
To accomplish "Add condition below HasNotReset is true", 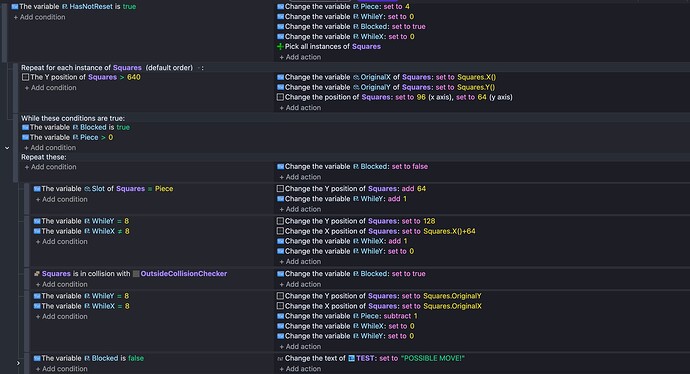I will click(40, 17).
